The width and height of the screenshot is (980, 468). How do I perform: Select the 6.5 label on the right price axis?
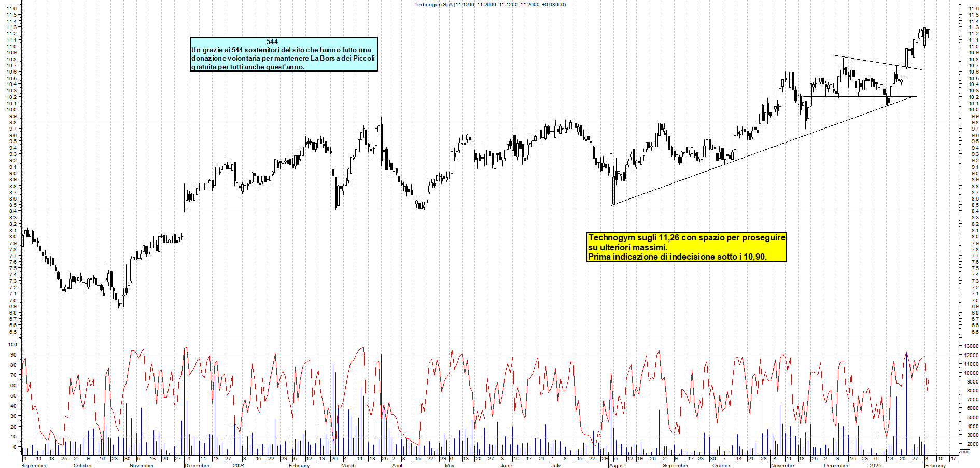[x=975, y=332]
